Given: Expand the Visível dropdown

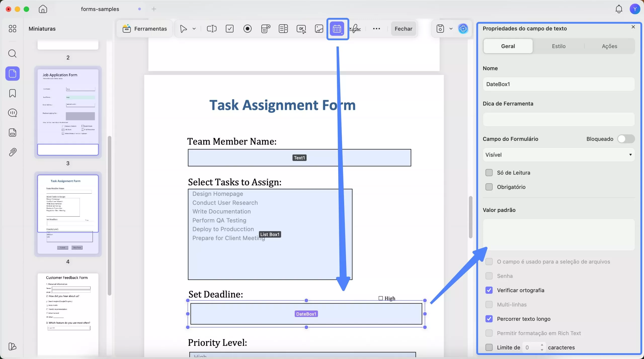Looking at the screenshot, I should (x=558, y=155).
